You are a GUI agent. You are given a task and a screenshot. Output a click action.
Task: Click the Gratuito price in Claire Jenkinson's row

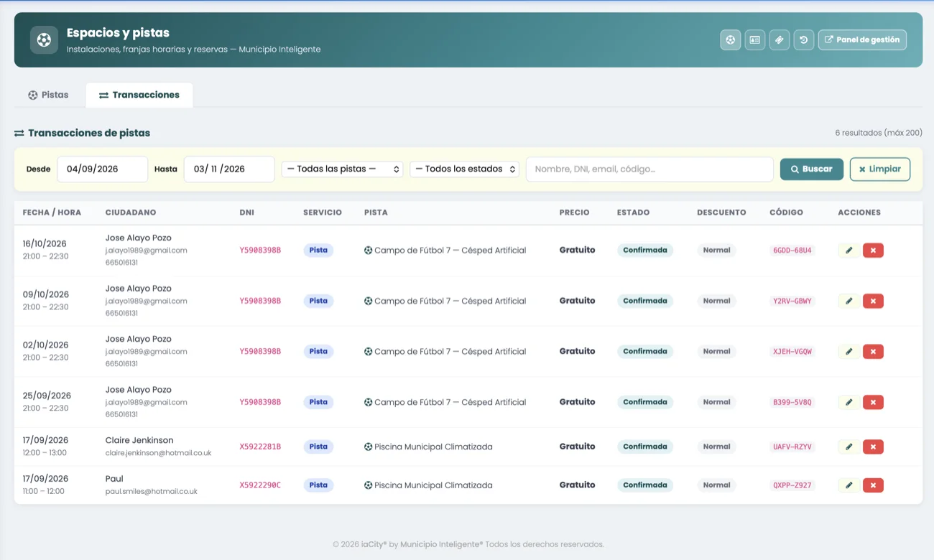(x=578, y=447)
